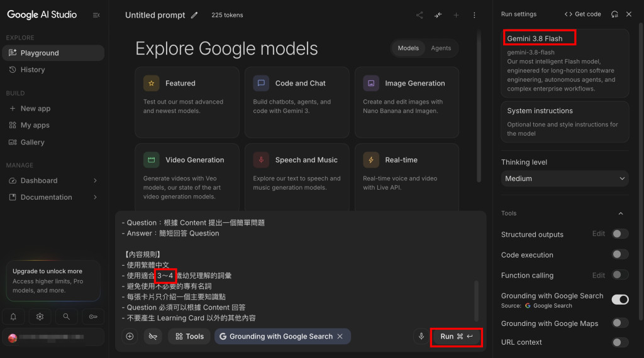Click New app in the Build section
The height and width of the screenshot is (358, 644).
53,109
